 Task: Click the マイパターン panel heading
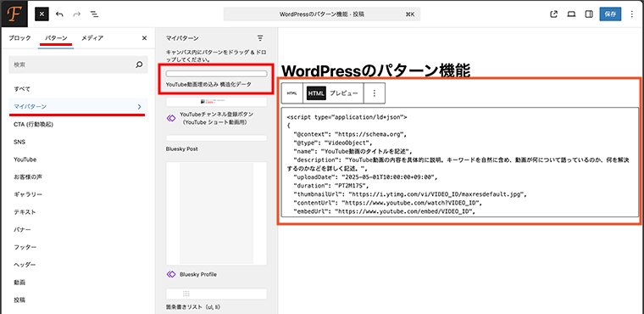click(182, 38)
